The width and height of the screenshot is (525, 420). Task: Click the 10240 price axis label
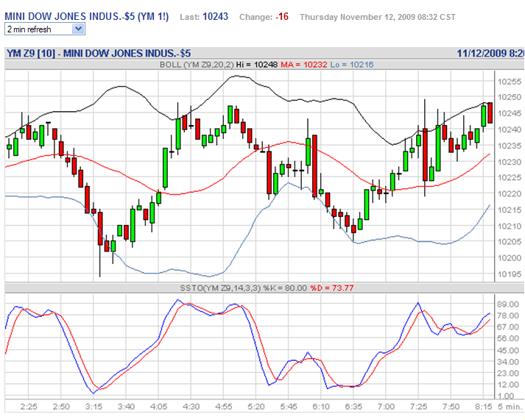tap(510, 129)
